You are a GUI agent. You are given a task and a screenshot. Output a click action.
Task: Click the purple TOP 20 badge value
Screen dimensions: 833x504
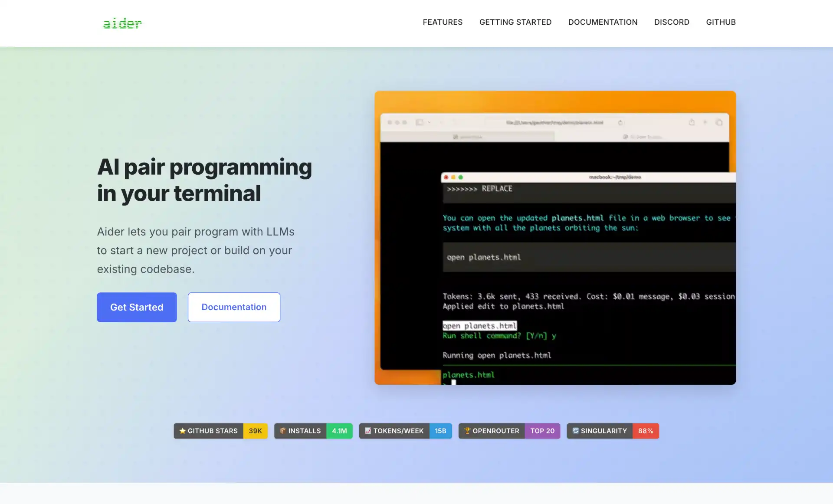point(542,431)
